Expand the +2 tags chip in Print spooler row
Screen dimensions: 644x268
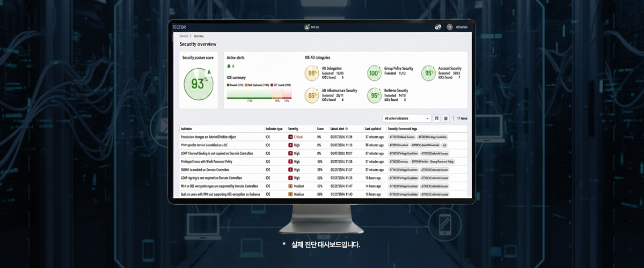click(x=444, y=145)
